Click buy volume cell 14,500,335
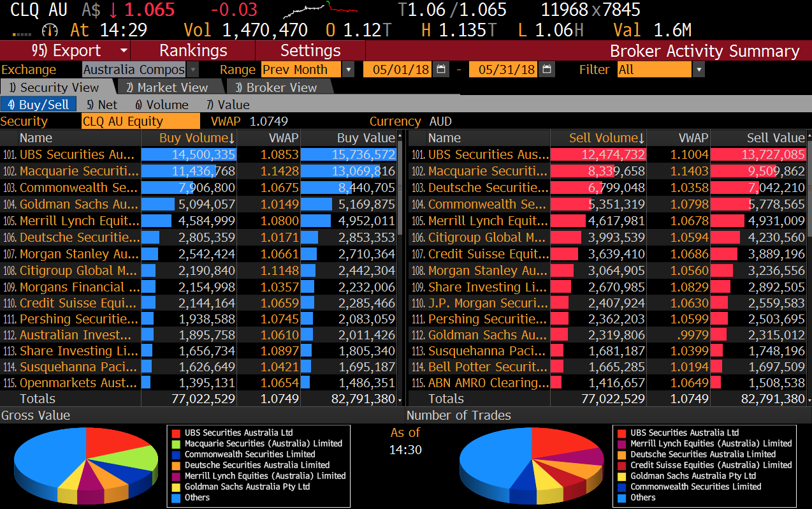 point(189,154)
